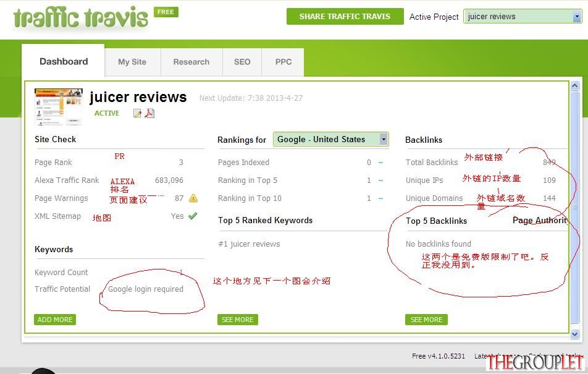Open the Active Project dropdown
Viewport: 588px width, 374px height.
pos(523,17)
